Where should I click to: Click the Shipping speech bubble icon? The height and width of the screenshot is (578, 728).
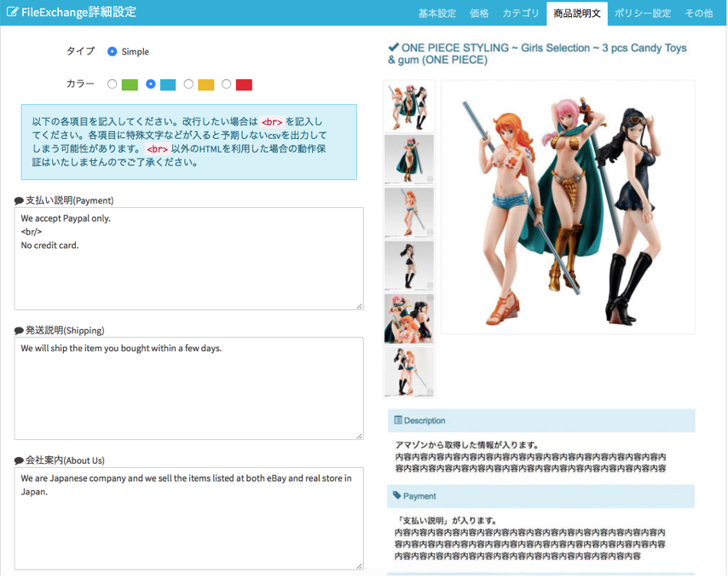[19, 331]
